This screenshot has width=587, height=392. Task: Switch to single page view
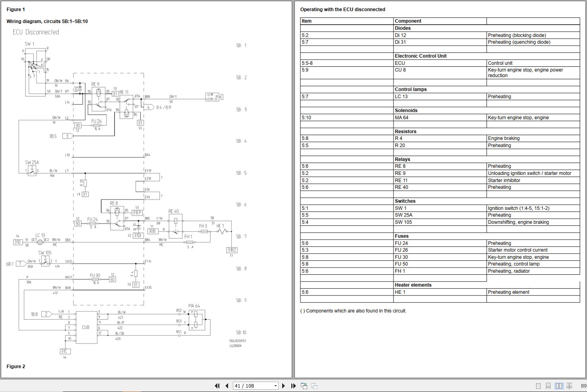[x=538, y=386]
